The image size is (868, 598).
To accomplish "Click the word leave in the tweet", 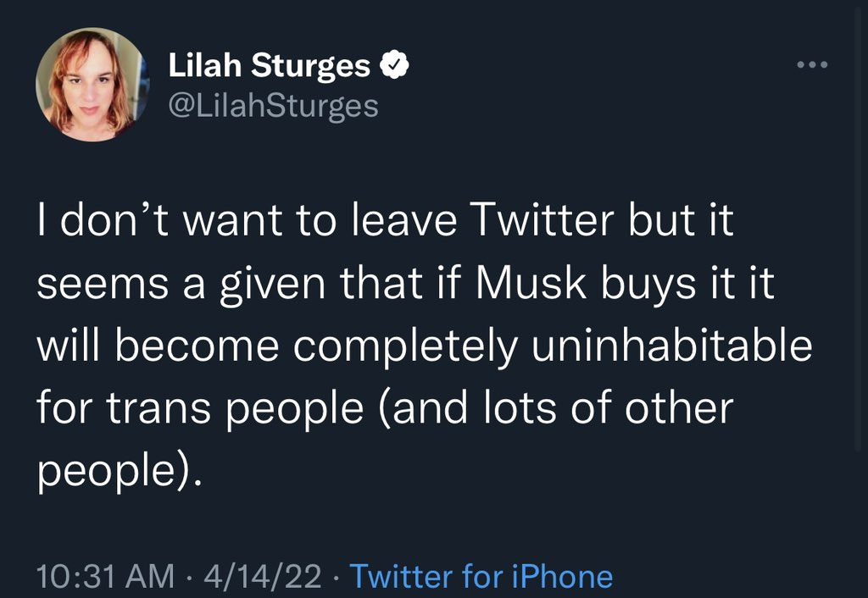I will coord(404,220).
